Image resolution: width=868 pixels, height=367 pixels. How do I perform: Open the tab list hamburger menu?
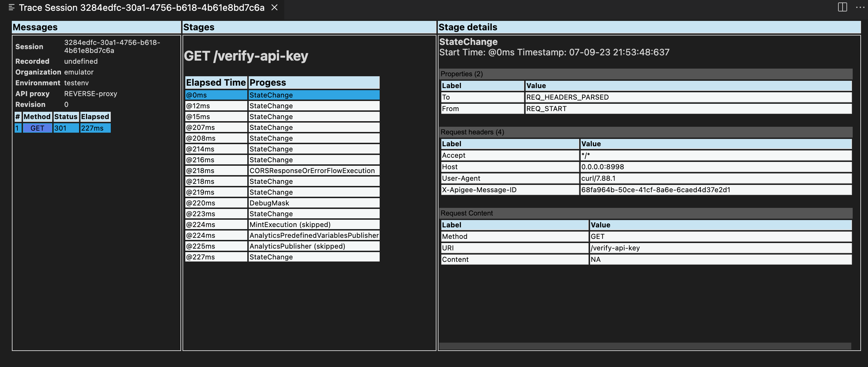11,8
